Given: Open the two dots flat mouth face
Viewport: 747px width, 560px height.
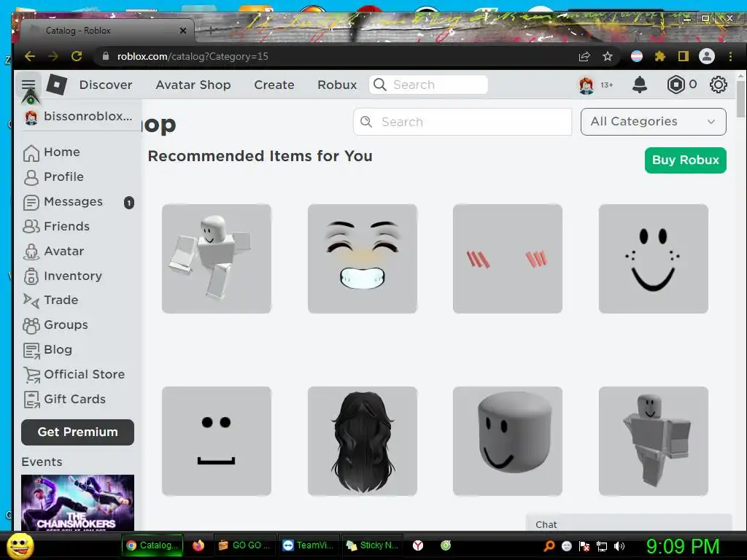Looking at the screenshot, I should pyautogui.click(x=216, y=441).
